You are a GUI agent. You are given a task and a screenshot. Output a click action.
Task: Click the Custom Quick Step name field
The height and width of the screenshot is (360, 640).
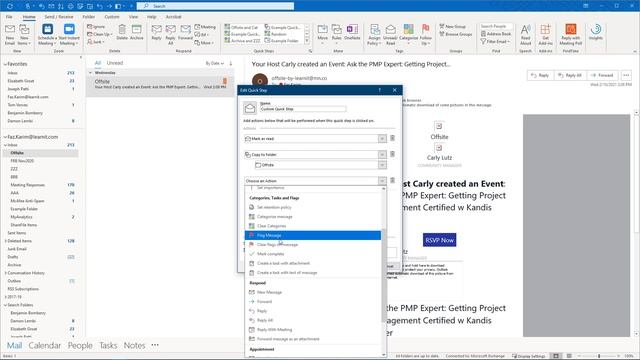tap(303, 109)
